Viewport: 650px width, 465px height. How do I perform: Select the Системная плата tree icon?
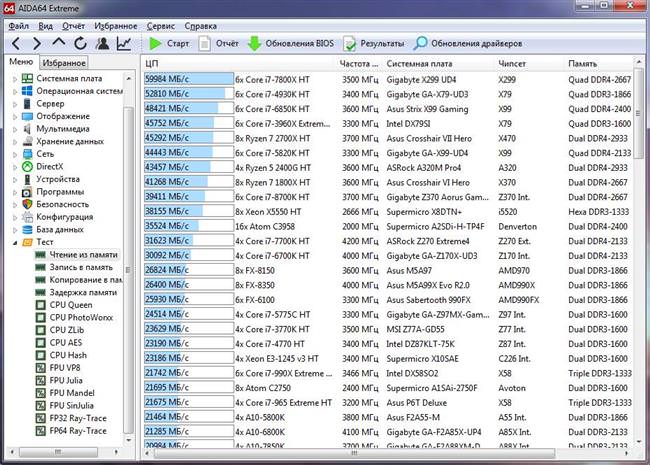click(x=27, y=78)
